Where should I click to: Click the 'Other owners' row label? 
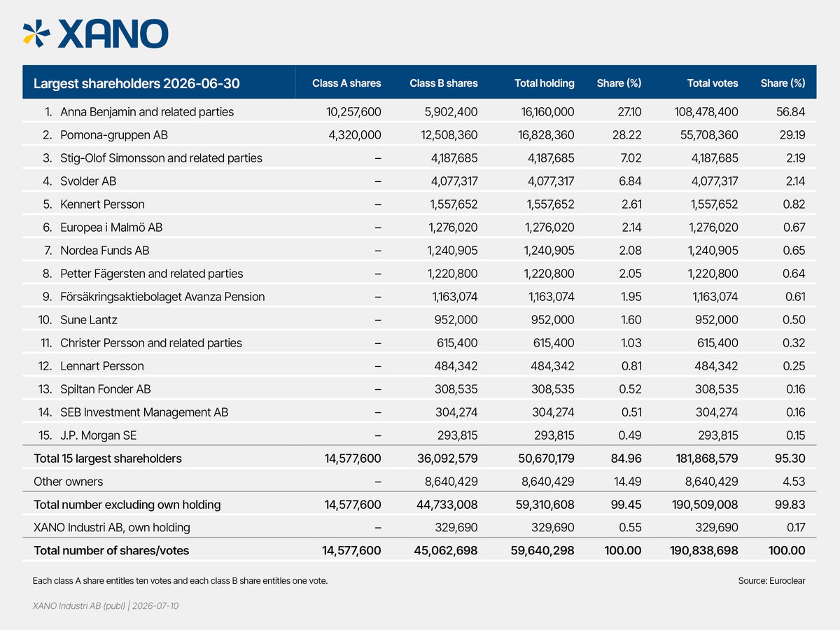pyautogui.click(x=69, y=482)
